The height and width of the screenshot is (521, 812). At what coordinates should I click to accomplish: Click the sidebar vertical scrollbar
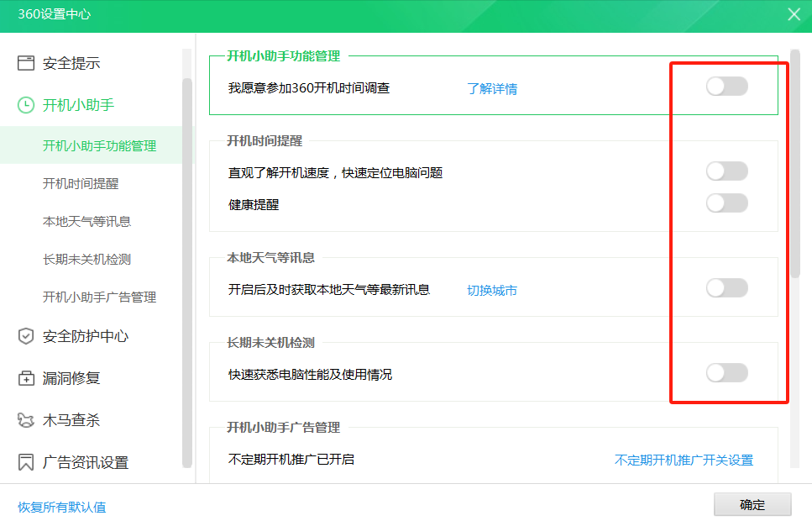[187, 272]
